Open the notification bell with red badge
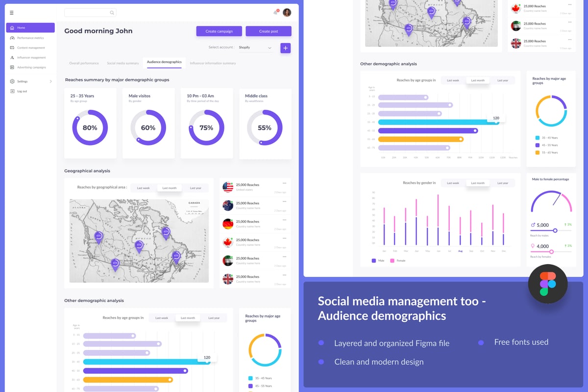This screenshot has height=392, width=588. point(276,12)
